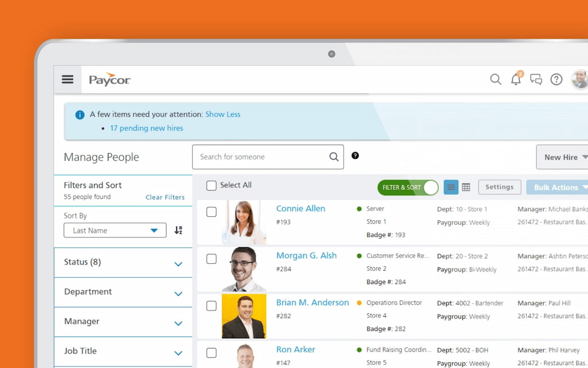The width and height of the screenshot is (588, 368).
Task: Open notifications via the bell icon
Action: pos(516,80)
